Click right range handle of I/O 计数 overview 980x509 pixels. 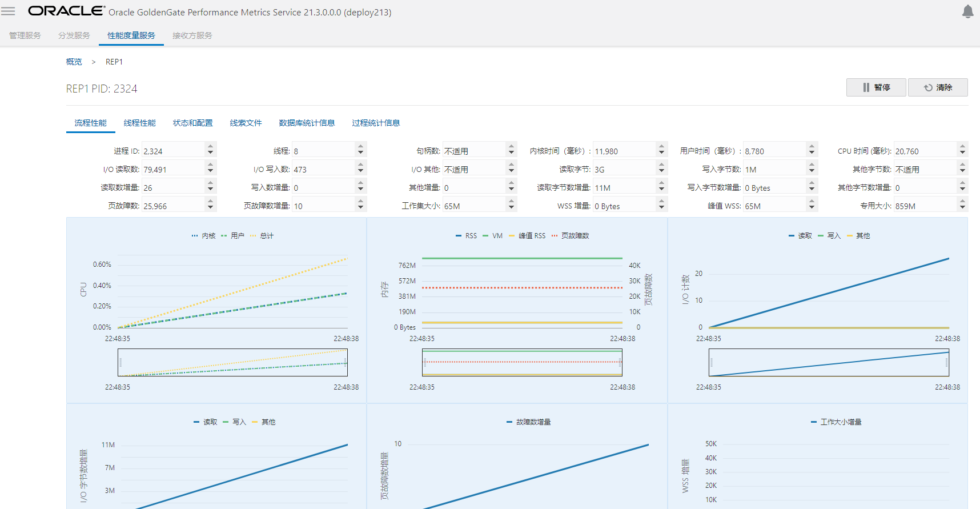pos(947,362)
